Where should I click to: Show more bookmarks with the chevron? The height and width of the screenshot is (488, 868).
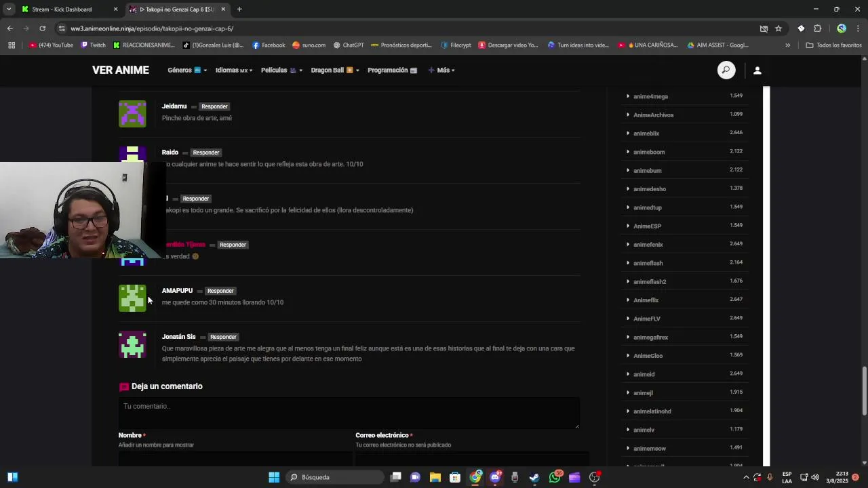pos(787,45)
